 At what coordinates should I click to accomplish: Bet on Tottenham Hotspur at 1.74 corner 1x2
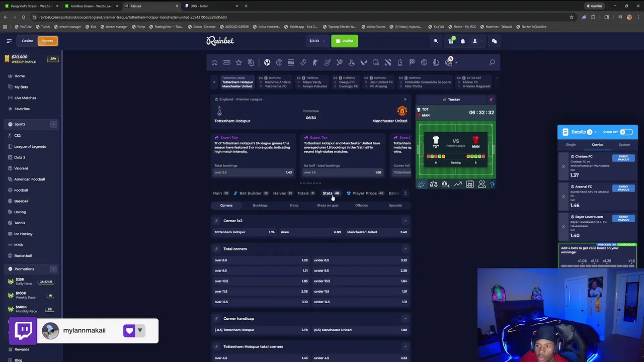pos(245,232)
